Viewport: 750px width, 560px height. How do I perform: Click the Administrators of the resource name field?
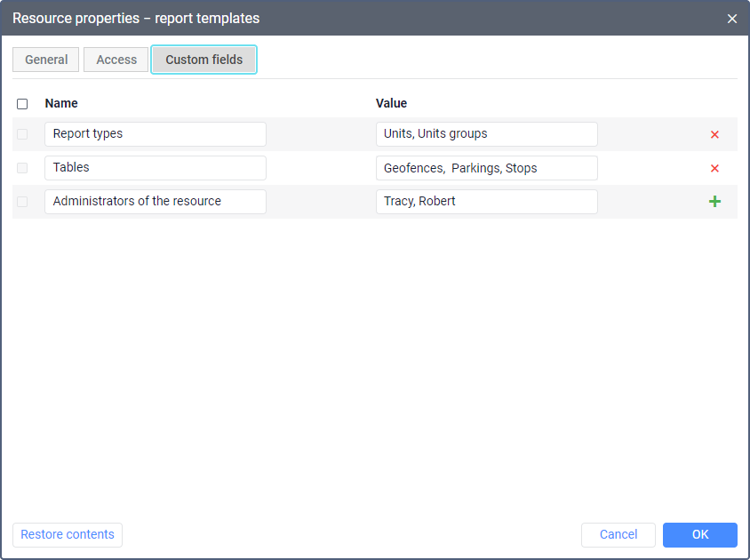point(156,202)
